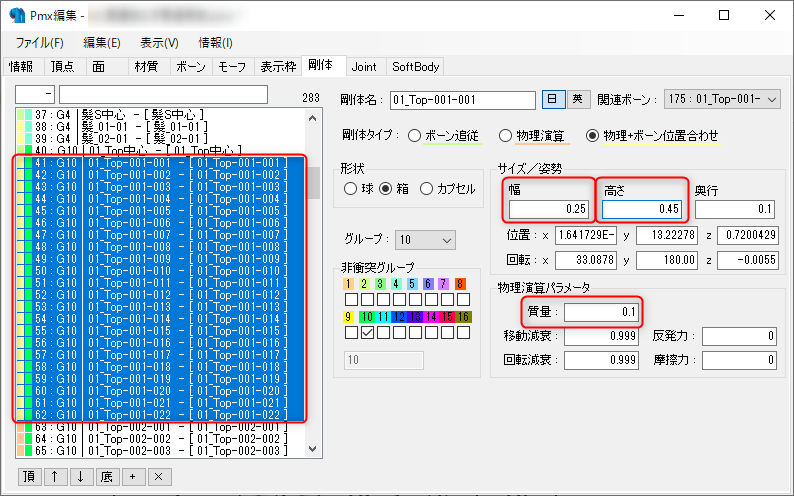Switch to the 頂点 tab

pos(63,67)
